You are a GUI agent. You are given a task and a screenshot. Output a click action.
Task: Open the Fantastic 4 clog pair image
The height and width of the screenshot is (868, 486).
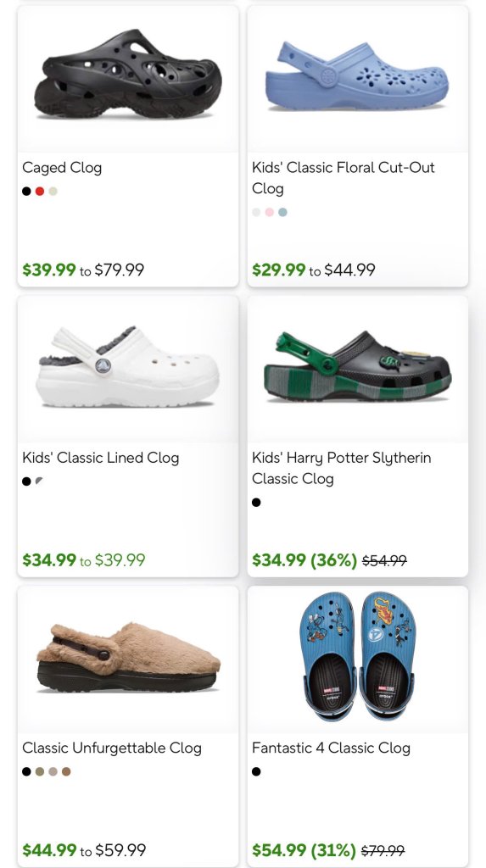357,657
